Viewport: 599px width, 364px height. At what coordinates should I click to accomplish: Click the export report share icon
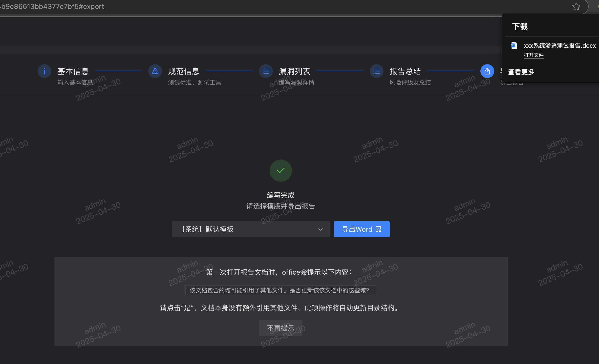tap(487, 71)
